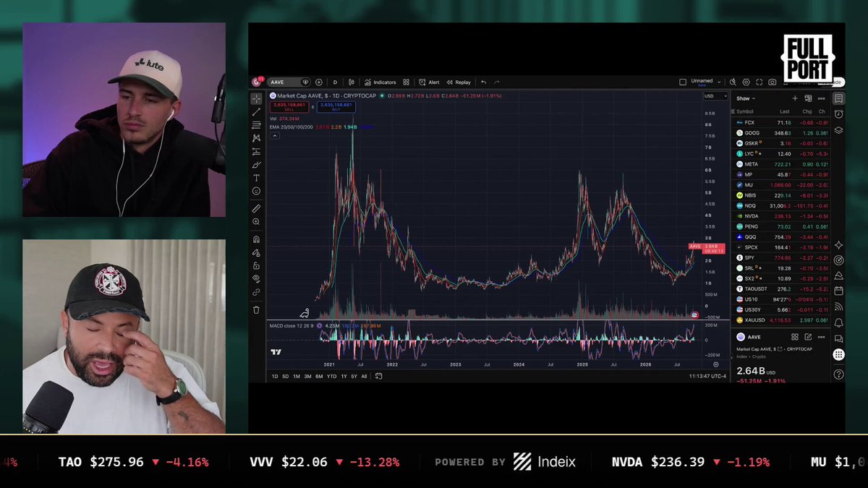This screenshot has height=488, width=868.
Task: Open the text annotation tool
Action: pyautogui.click(x=256, y=178)
